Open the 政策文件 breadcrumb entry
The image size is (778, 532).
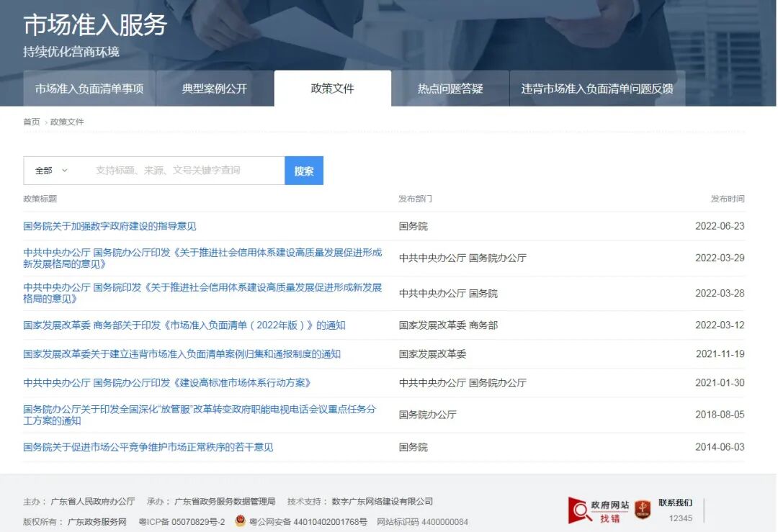click(66, 122)
